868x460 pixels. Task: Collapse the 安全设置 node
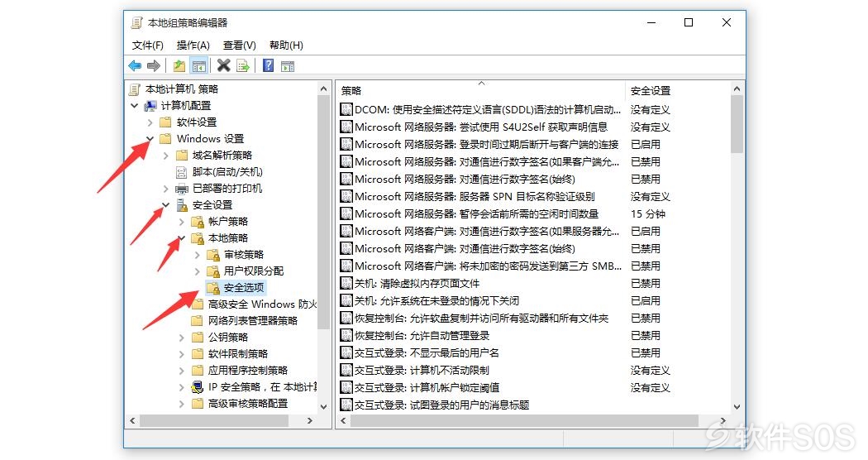(165, 205)
